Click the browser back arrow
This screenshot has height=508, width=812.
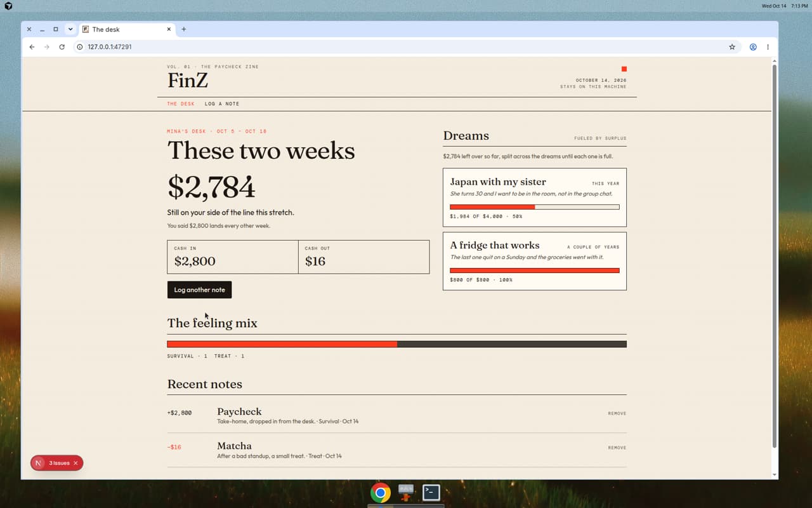tap(32, 47)
